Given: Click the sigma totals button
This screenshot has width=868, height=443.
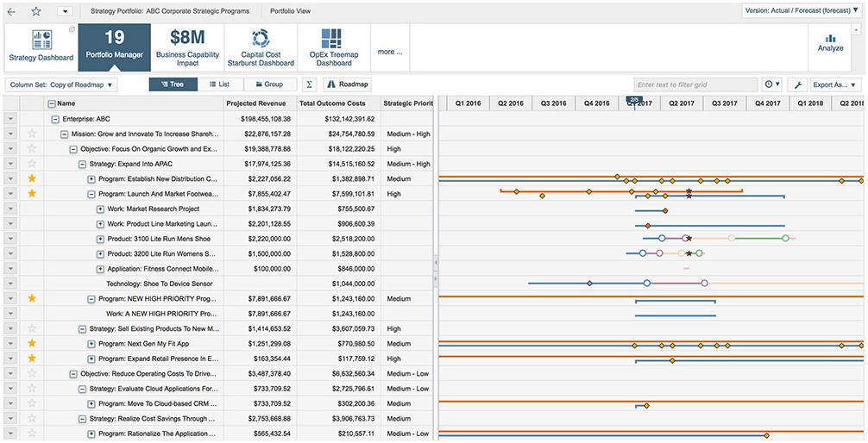Looking at the screenshot, I should (x=310, y=84).
